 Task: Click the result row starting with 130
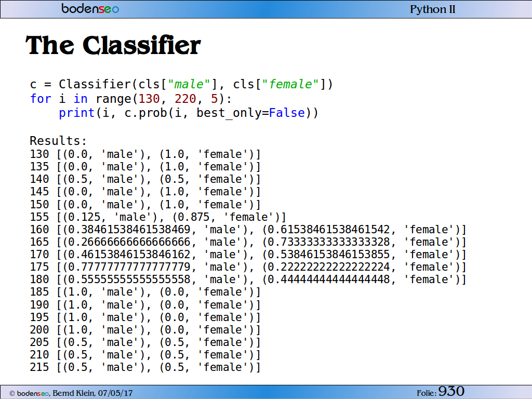[x=145, y=154]
